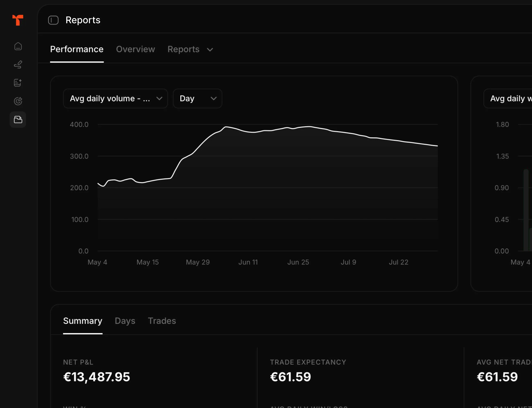Click the Avg Net Trade value €61.59
Image resolution: width=532 pixels, height=408 pixels.
coord(497,377)
